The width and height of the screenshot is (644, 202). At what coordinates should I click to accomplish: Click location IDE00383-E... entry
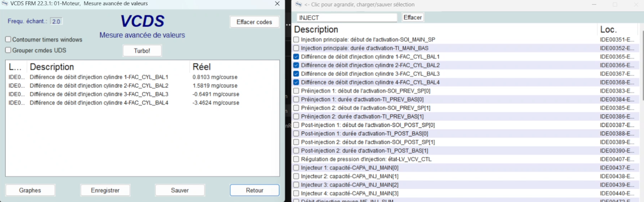click(617, 91)
